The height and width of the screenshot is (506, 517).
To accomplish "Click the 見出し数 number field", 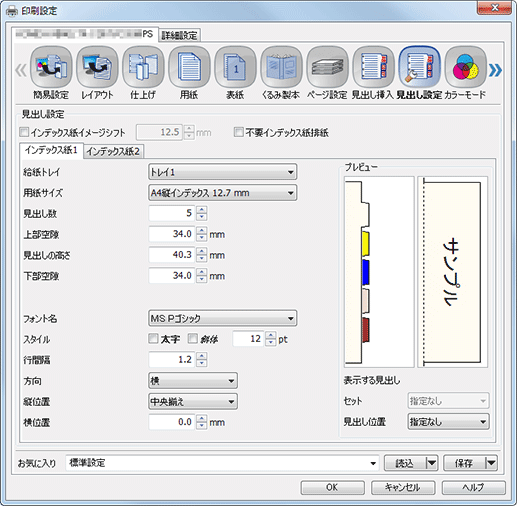I will [x=172, y=213].
